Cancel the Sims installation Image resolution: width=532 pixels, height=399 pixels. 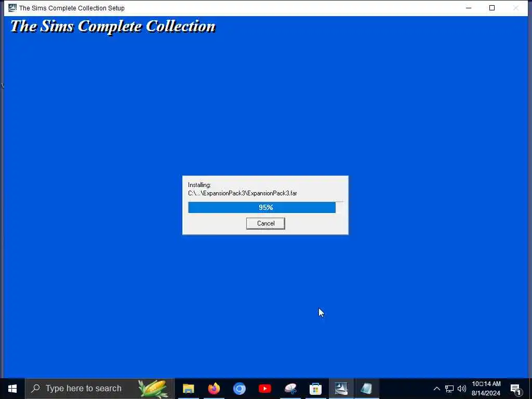click(x=265, y=223)
